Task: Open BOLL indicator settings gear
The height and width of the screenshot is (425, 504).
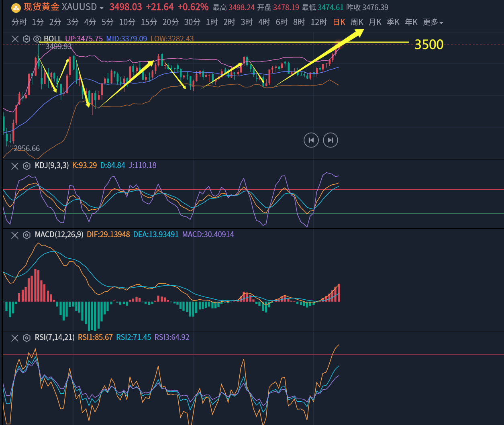Action: (x=27, y=39)
